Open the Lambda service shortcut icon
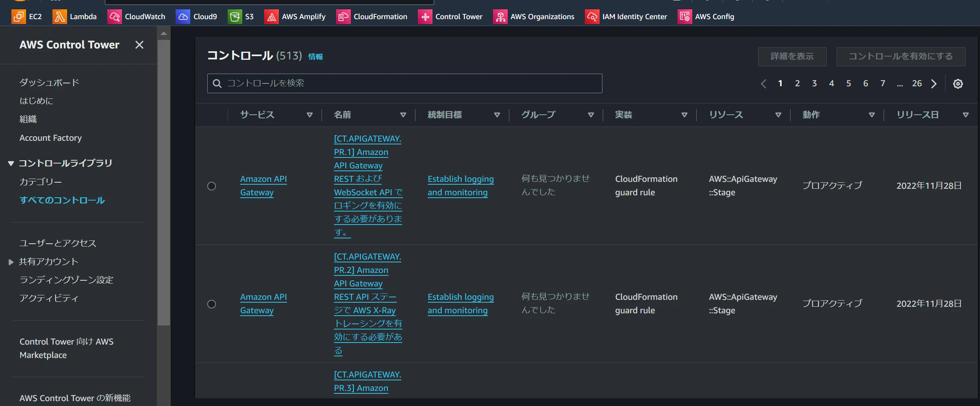The height and width of the screenshot is (406, 980). (x=59, y=17)
